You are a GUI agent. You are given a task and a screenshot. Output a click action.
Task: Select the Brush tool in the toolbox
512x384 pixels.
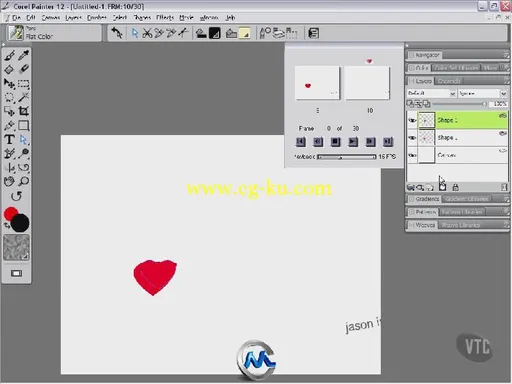(9, 55)
